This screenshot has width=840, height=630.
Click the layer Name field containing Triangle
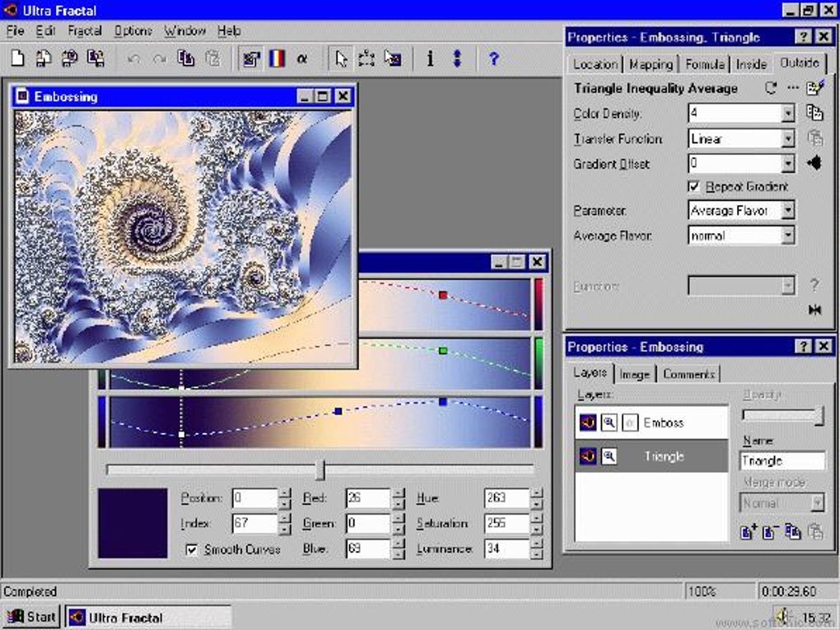[x=782, y=461]
